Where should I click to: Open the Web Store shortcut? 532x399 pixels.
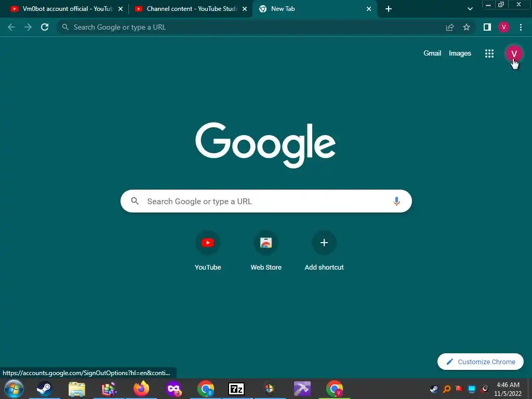point(266,250)
